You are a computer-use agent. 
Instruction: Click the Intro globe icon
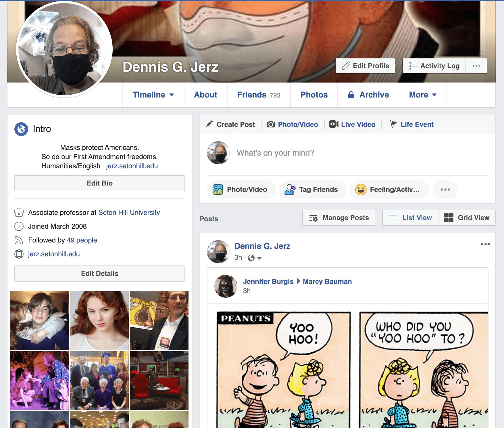21,129
